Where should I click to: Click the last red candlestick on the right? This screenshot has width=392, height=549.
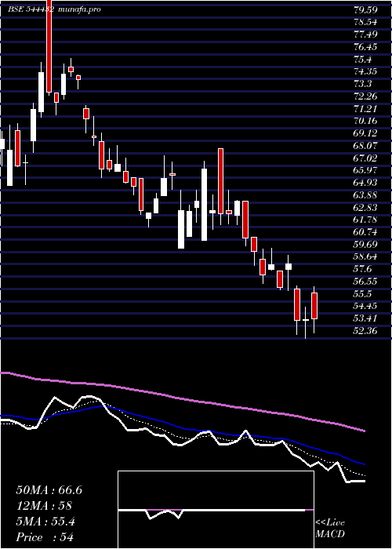314,306
